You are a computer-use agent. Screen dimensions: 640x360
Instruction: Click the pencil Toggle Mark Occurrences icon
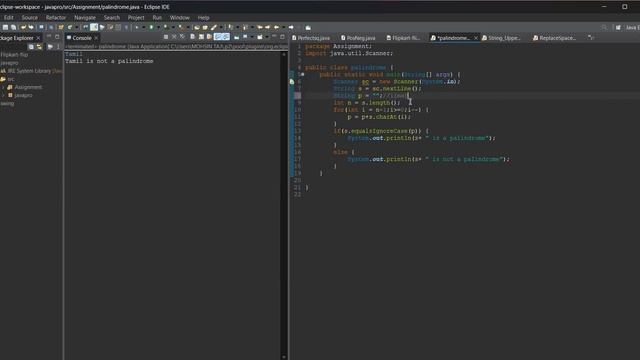click(x=213, y=27)
